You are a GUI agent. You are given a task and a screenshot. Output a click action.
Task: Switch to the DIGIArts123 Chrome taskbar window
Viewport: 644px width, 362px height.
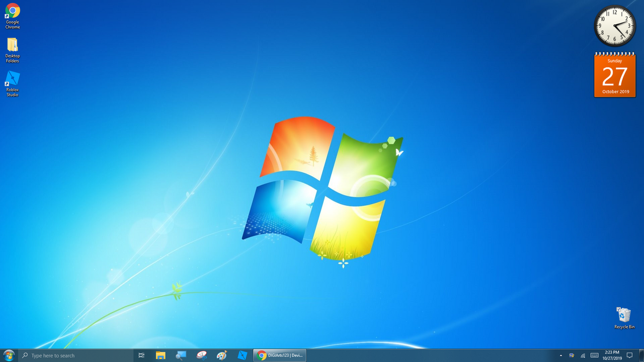[280, 355]
